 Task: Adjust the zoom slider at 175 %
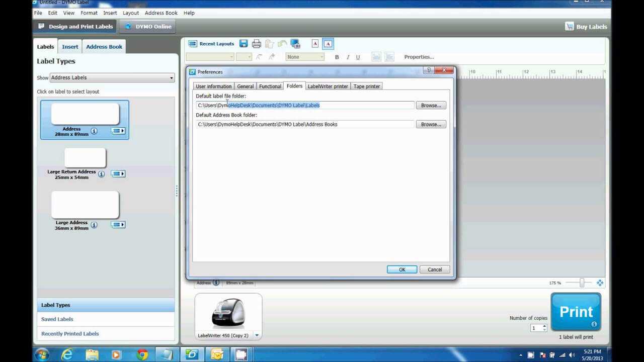(x=582, y=283)
